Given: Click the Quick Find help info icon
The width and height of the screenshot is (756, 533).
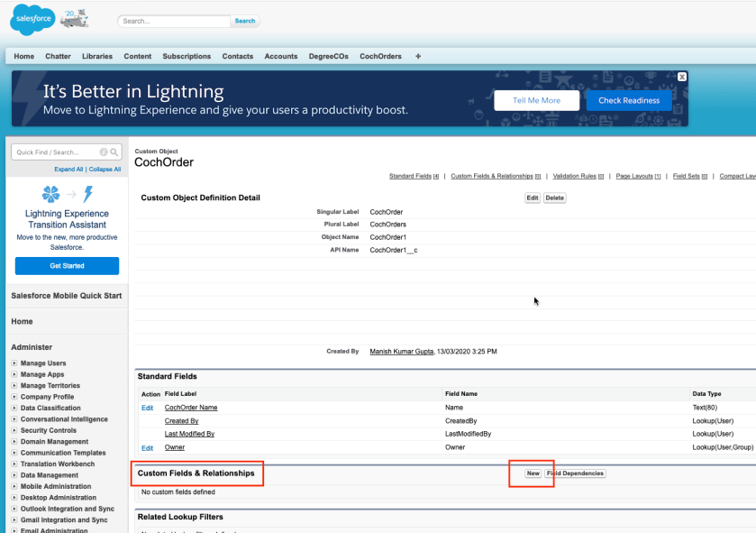Looking at the screenshot, I should pos(104,152).
